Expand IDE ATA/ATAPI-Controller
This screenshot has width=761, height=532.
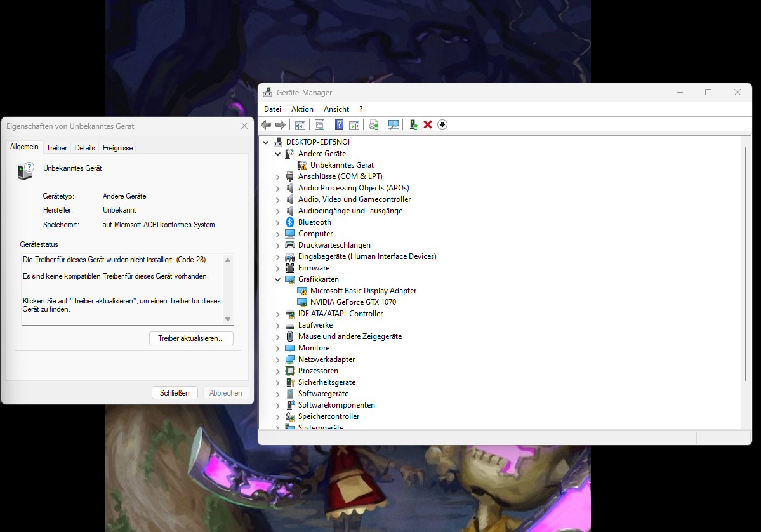pos(277,314)
